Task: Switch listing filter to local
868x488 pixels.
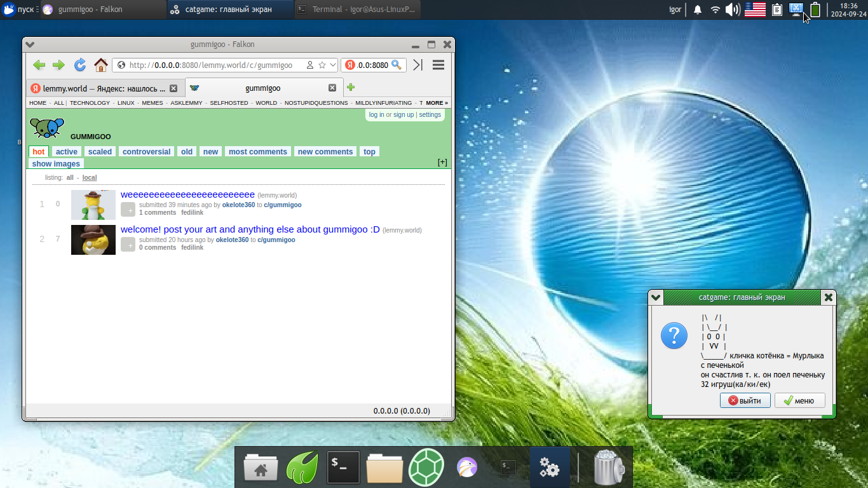Action: 90,178
